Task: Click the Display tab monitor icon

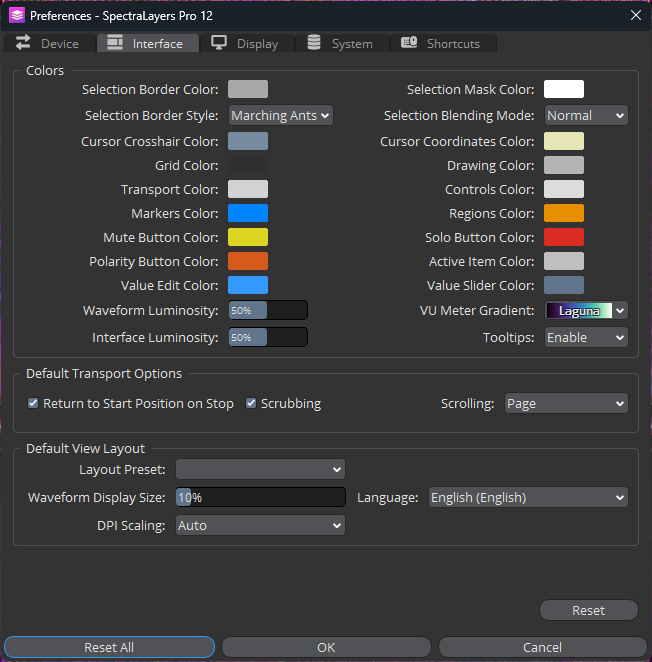Action: pos(219,43)
